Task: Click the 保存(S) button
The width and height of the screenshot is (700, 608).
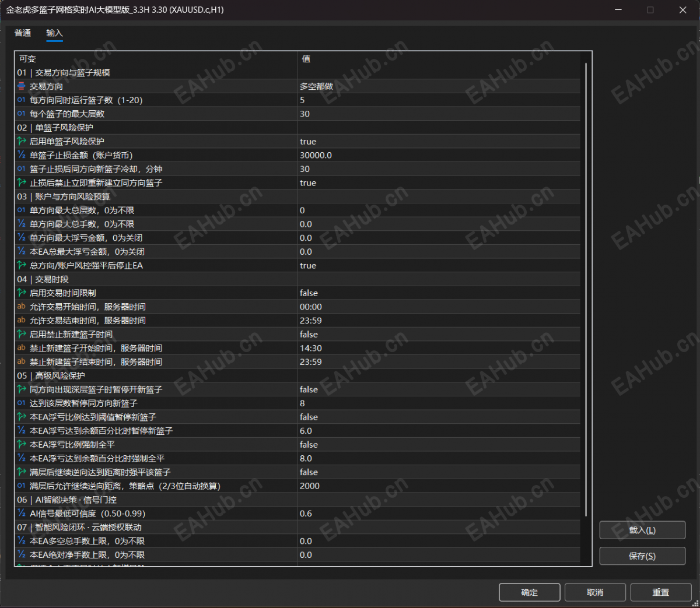Action: pyautogui.click(x=642, y=556)
